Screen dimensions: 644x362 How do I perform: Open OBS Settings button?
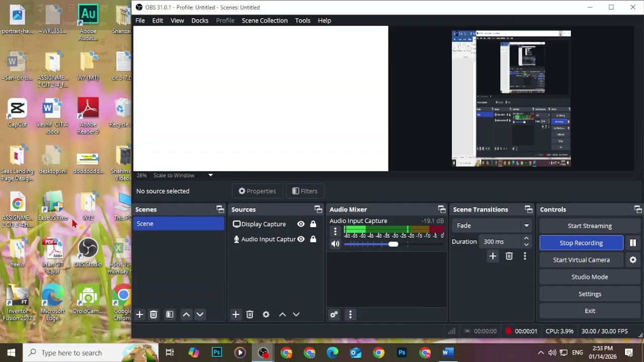point(590,294)
